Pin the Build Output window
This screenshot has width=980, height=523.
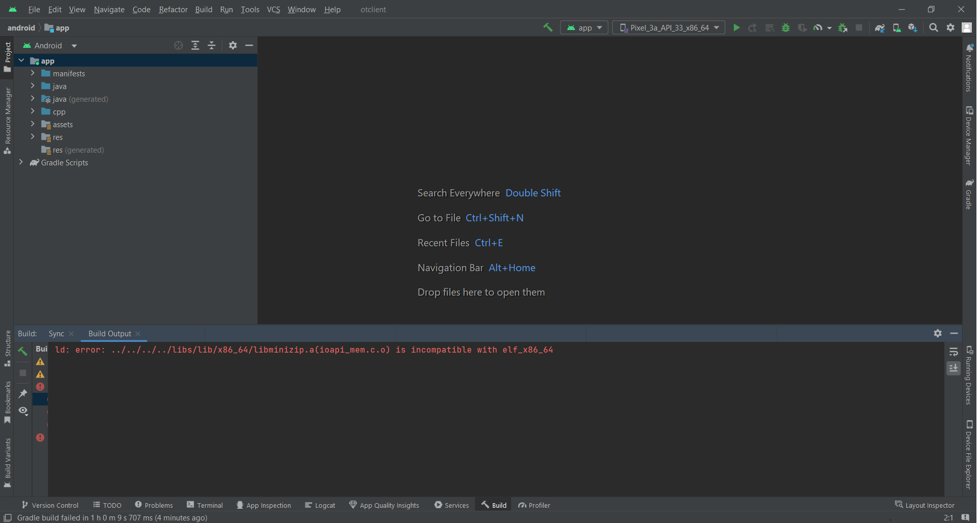[23, 393]
